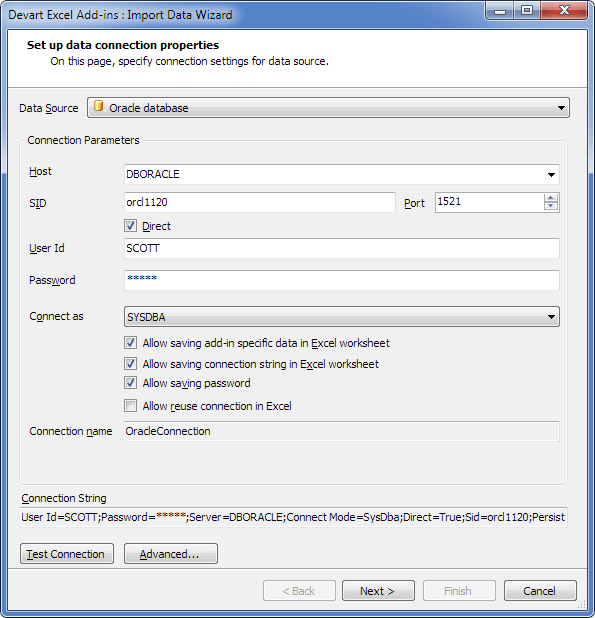Image resolution: width=595 pixels, height=618 pixels.
Task: Click the Password input field
Action: coord(342,280)
